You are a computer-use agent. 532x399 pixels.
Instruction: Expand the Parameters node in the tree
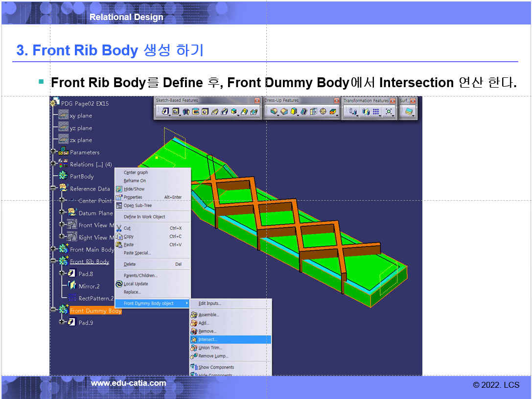(x=53, y=152)
